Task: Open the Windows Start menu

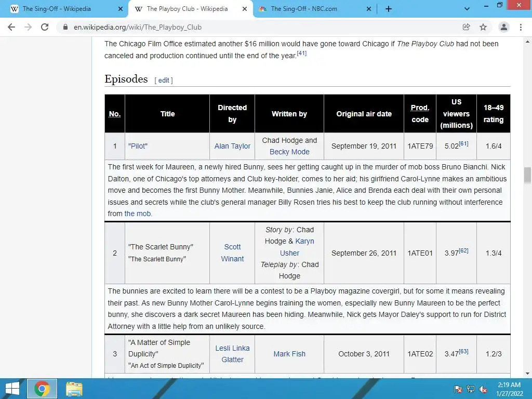Action: pos(12,389)
